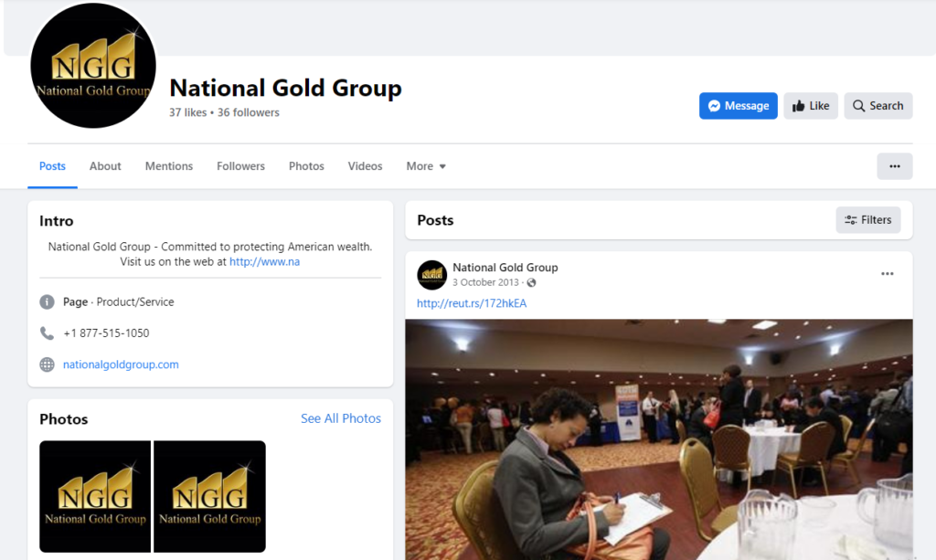936x560 pixels.
Task: Click the phone number +1 877-515-1050
Action: click(106, 333)
